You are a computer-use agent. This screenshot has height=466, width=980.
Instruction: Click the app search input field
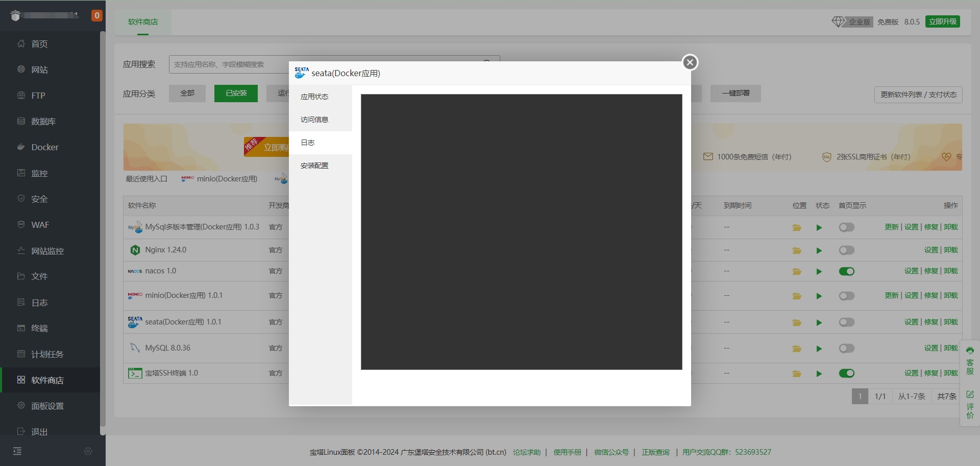[334, 64]
